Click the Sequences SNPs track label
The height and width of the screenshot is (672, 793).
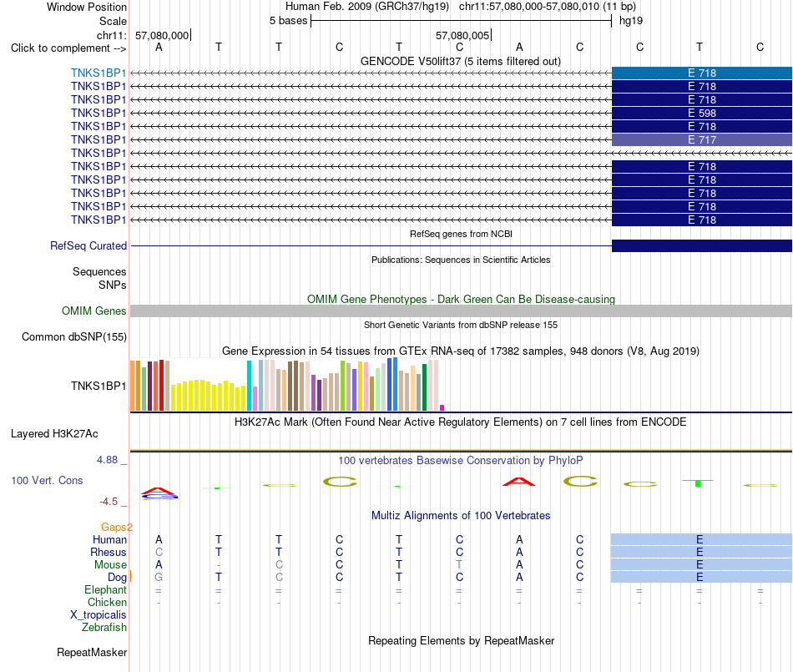pos(99,278)
